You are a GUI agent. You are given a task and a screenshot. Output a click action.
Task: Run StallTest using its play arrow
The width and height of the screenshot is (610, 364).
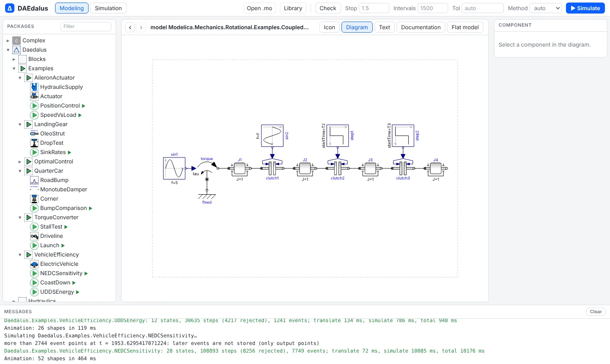point(66,227)
